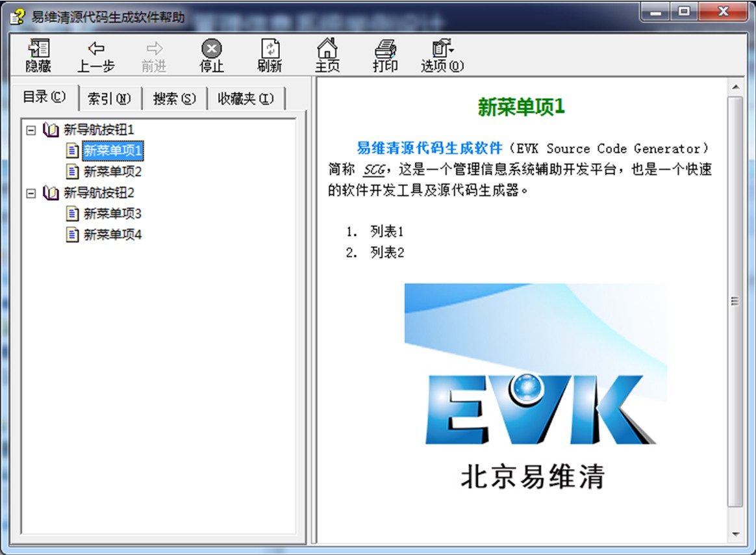Open the 新菜单项3 topic
The width and height of the screenshot is (756, 555).
coord(113,213)
